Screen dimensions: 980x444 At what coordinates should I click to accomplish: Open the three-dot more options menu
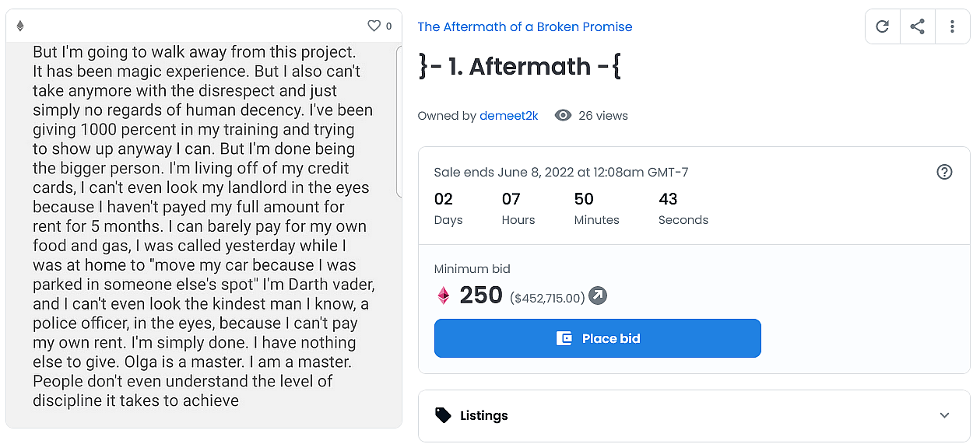952,26
